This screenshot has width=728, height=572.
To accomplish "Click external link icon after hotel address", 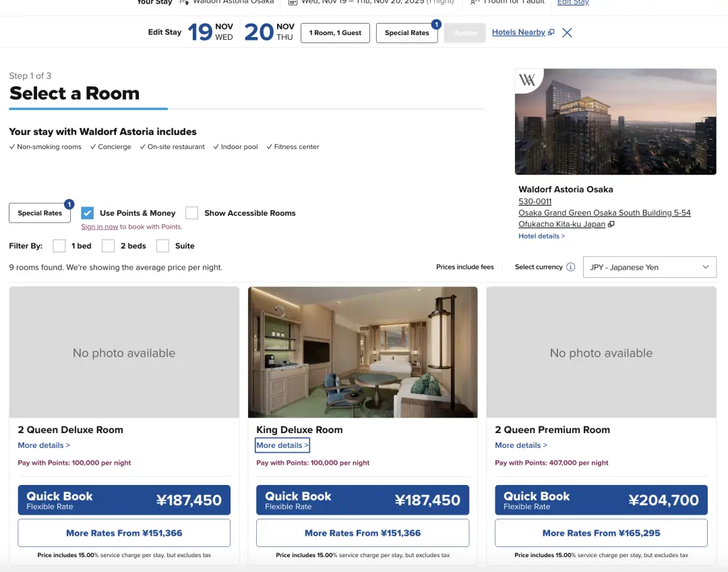I will click(611, 225).
